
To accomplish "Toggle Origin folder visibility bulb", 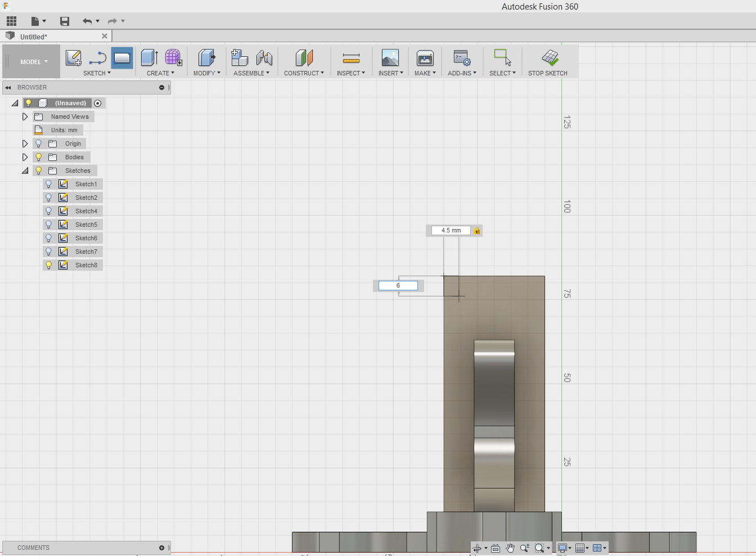I will 38,144.
